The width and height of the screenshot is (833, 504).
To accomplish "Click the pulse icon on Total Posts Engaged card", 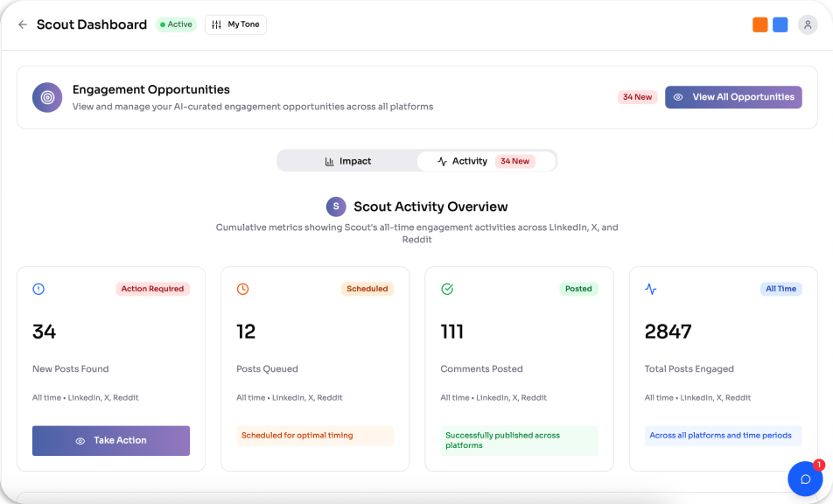I will 651,289.
